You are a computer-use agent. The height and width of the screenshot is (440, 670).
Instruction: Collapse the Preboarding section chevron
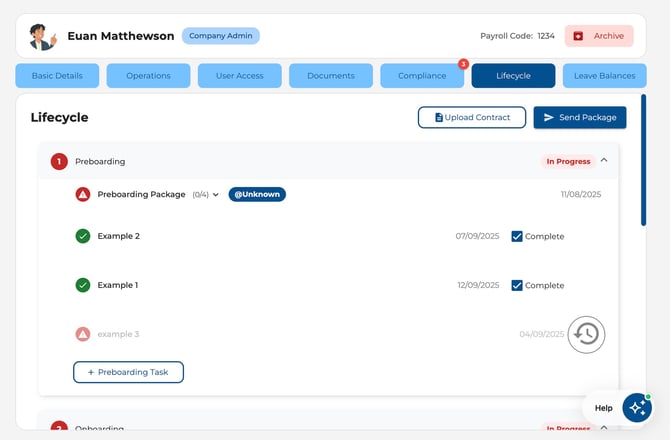(604, 160)
